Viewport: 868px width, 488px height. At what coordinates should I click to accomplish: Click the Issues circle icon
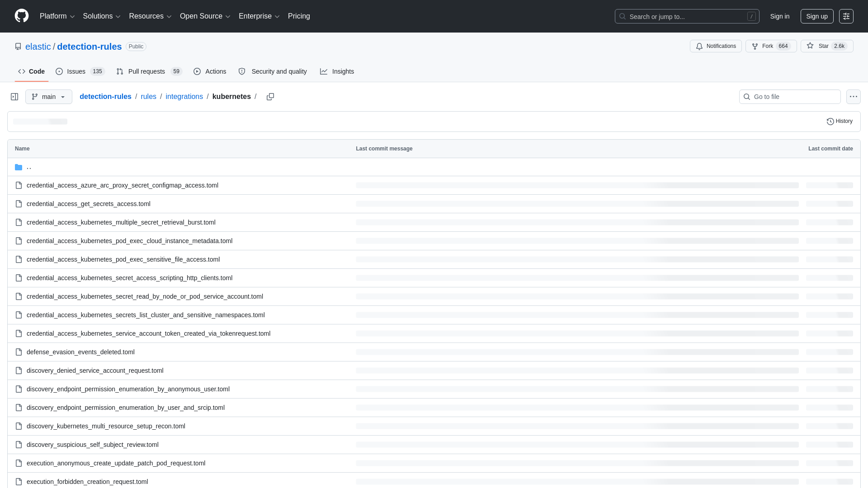pos(59,71)
